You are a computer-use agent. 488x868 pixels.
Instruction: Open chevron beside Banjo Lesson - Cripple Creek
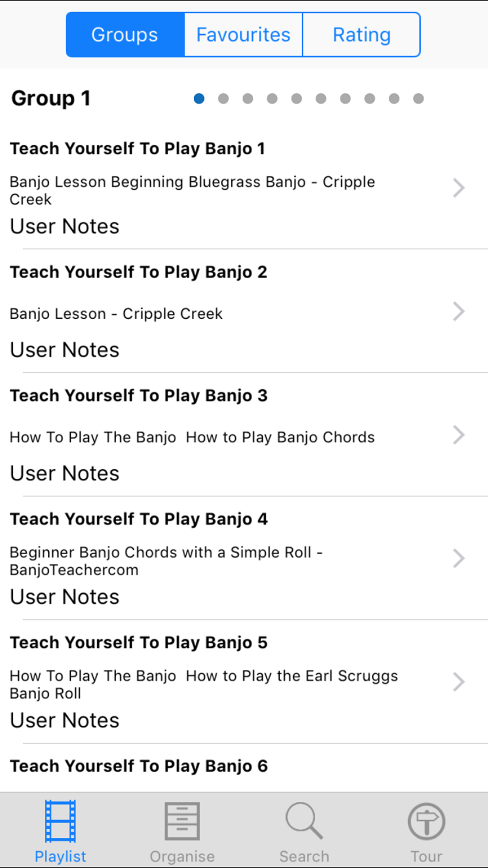coord(458,311)
